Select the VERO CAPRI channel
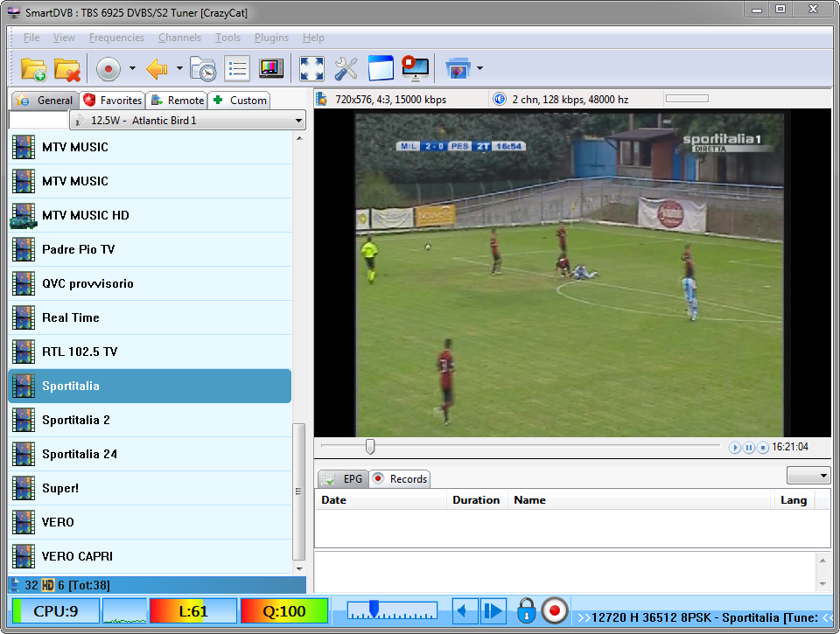 coord(150,556)
